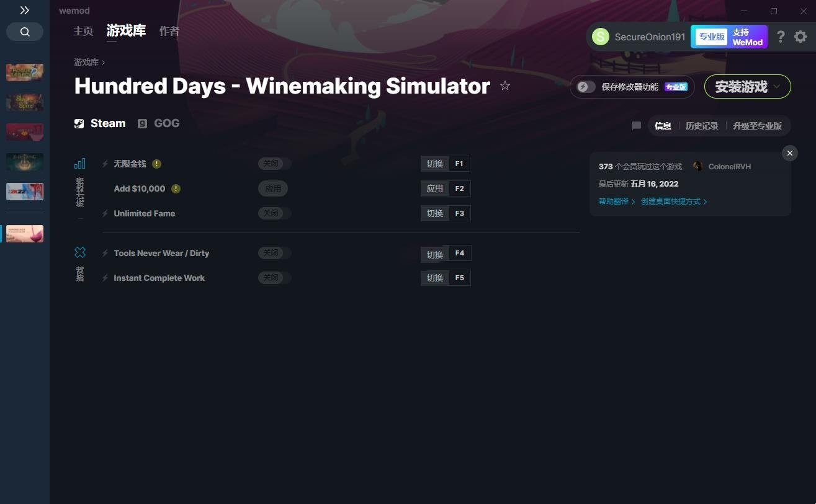The width and height of the screenshot is (816, 504).
Task: Click the ColonelRVH author name
Action: tap(730, 166)
